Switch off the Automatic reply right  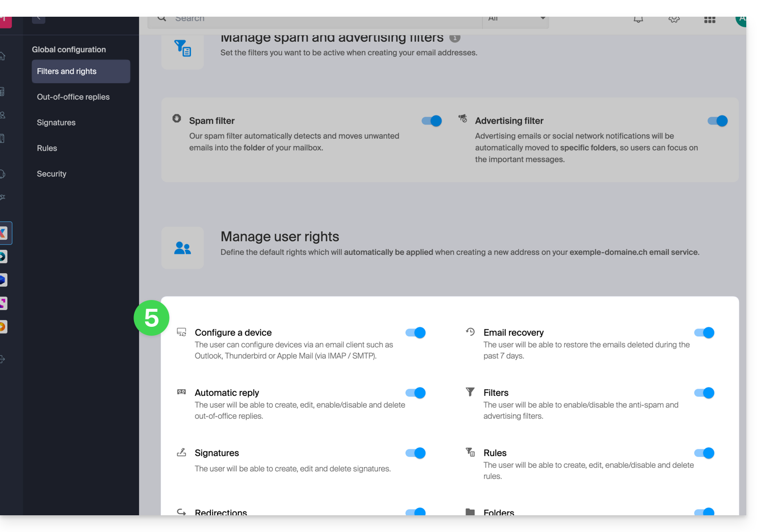[415, 393]
